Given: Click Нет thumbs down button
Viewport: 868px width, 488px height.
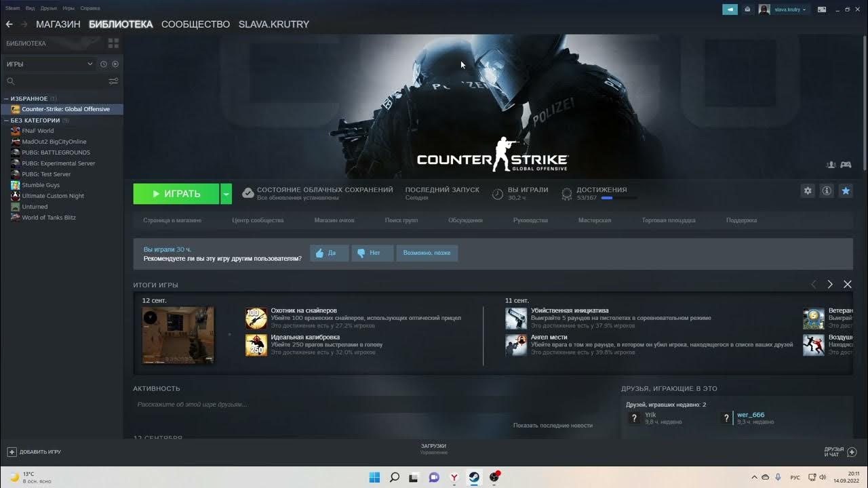Looking at the screenshot, I should (x=372, y=253).
